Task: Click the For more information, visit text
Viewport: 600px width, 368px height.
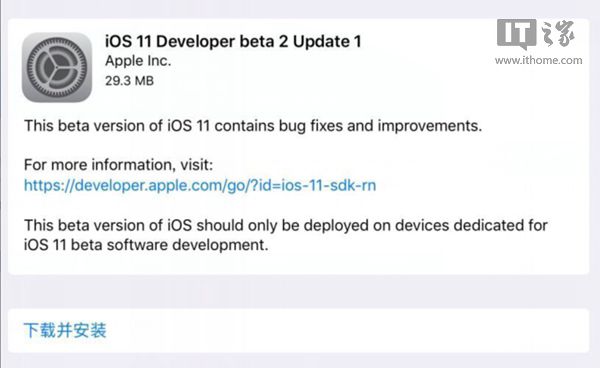Action: (x=118, y=165)
